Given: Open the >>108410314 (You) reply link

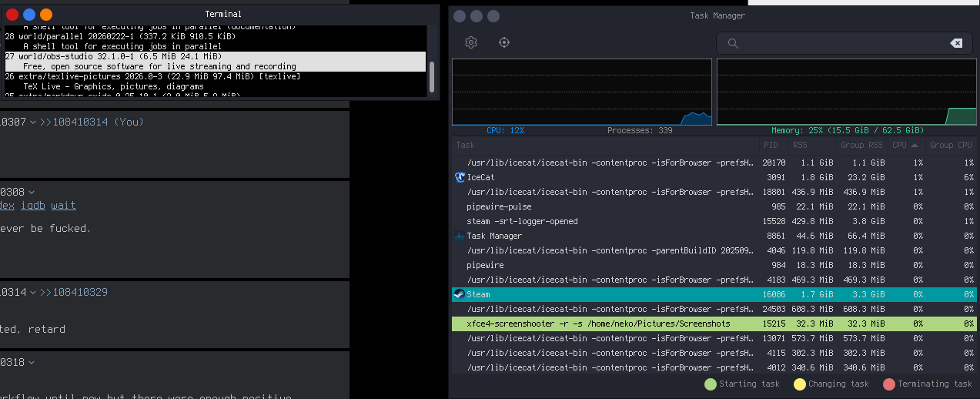Looking at the screenshot, I should click(x=92, y=122).
